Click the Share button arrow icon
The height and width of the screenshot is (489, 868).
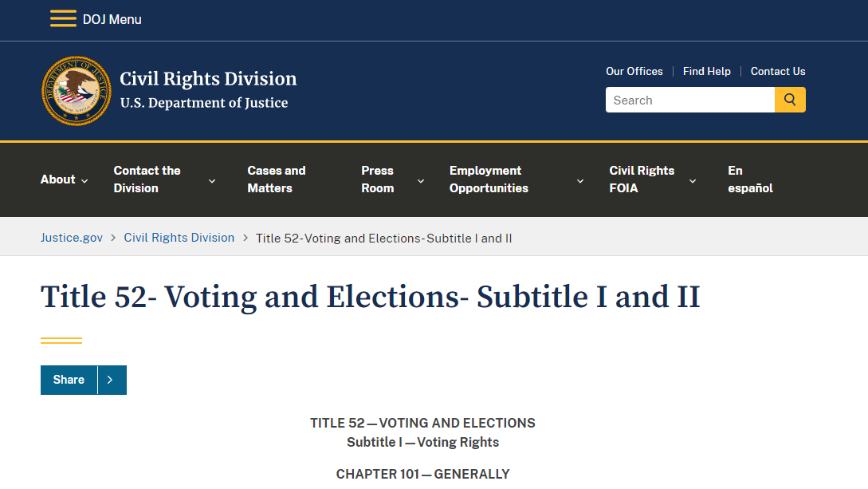(110, 380)
